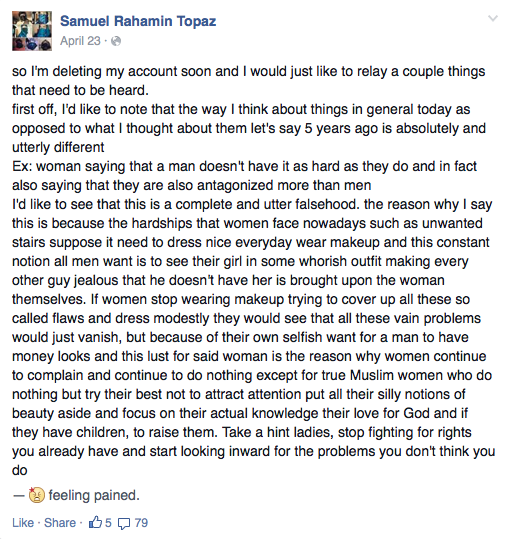Share this post using the Share link
This screenshot has width=508, height=539.
60,523
